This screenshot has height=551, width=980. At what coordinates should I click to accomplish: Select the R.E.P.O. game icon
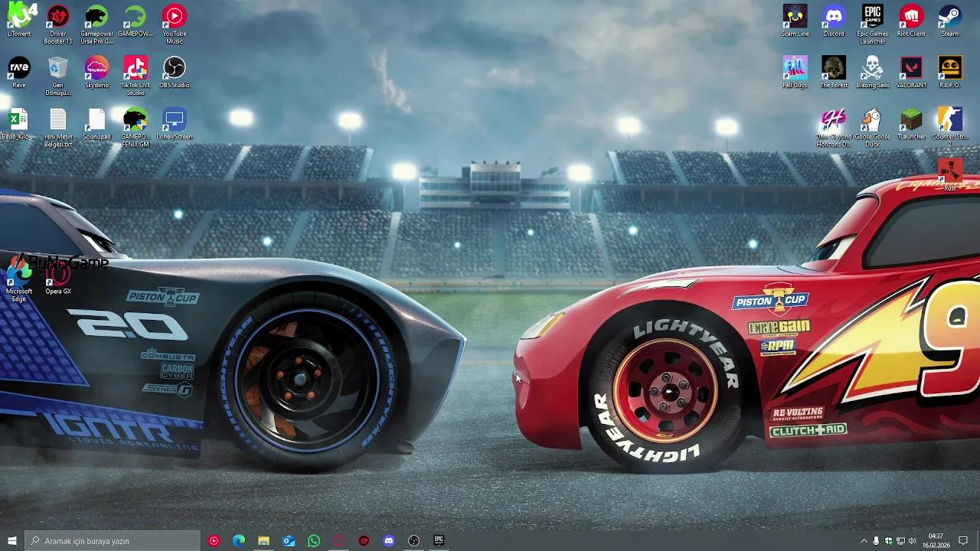[950, 73]
